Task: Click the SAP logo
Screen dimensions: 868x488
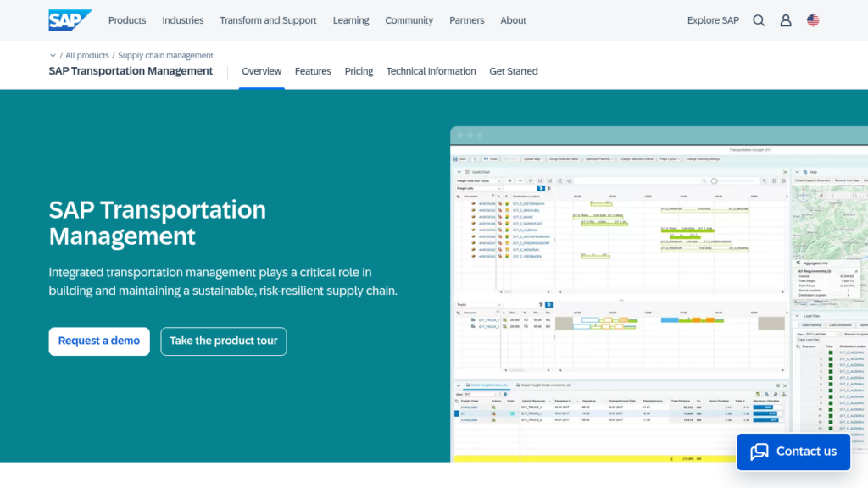Action: point(70,20)
